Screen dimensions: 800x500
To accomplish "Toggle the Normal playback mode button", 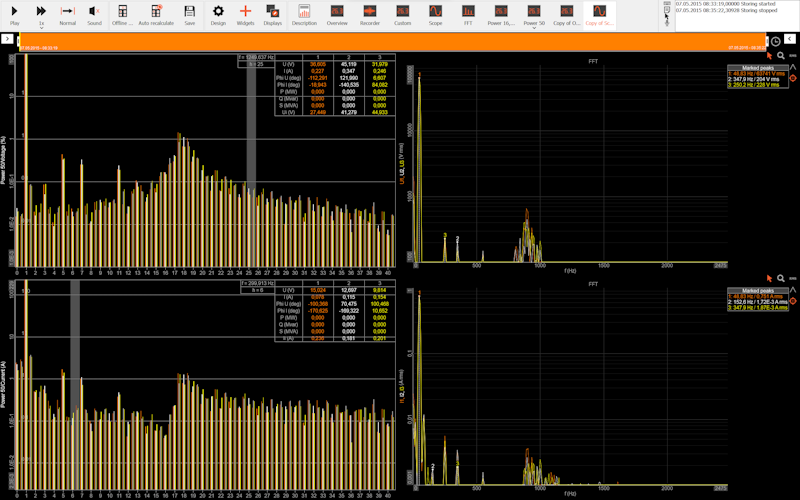I will pyautogui.click(x=67, y=15).
